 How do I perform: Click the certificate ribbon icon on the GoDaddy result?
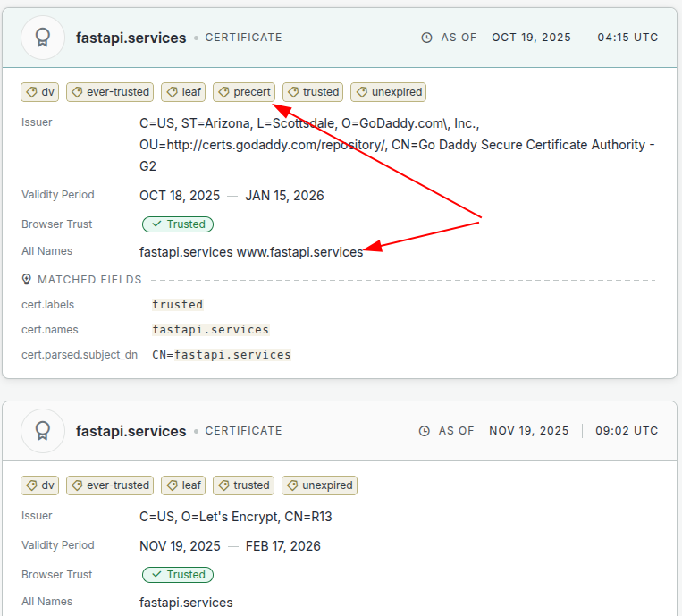tap(42, 38)
